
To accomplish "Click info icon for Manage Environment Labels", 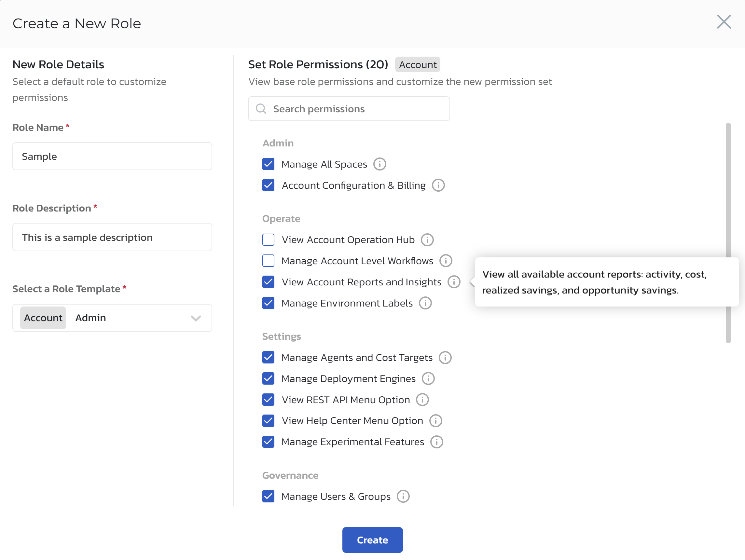I will coord(425,303).
